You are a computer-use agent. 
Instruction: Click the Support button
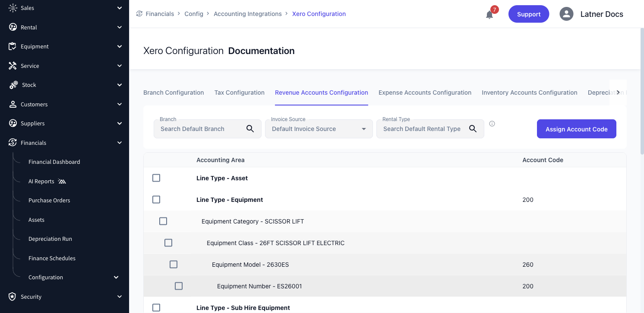click(529, 14)
